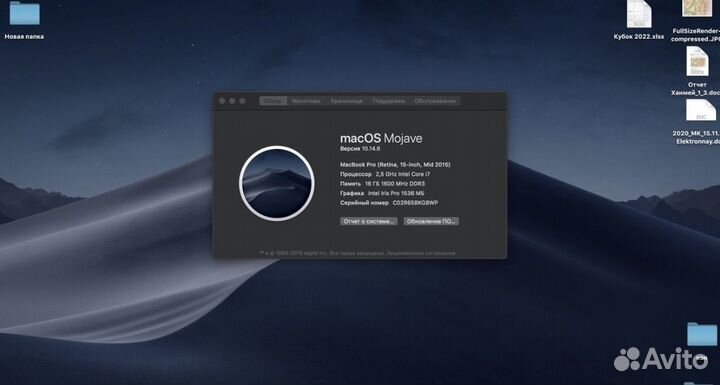Click the macOS Mojave title text

pyautogui.click(x=381, y=139)
